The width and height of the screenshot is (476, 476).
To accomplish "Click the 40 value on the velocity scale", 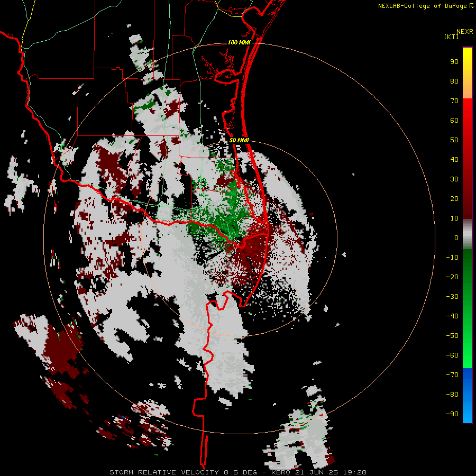I will tap(454, 160).
